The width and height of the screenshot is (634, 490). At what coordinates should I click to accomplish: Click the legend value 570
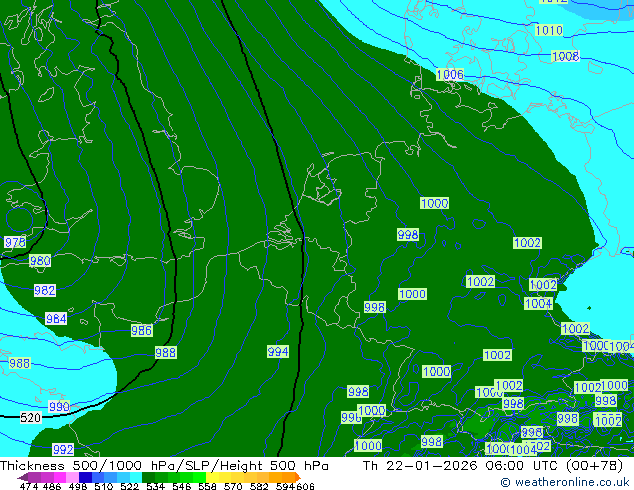233,486
